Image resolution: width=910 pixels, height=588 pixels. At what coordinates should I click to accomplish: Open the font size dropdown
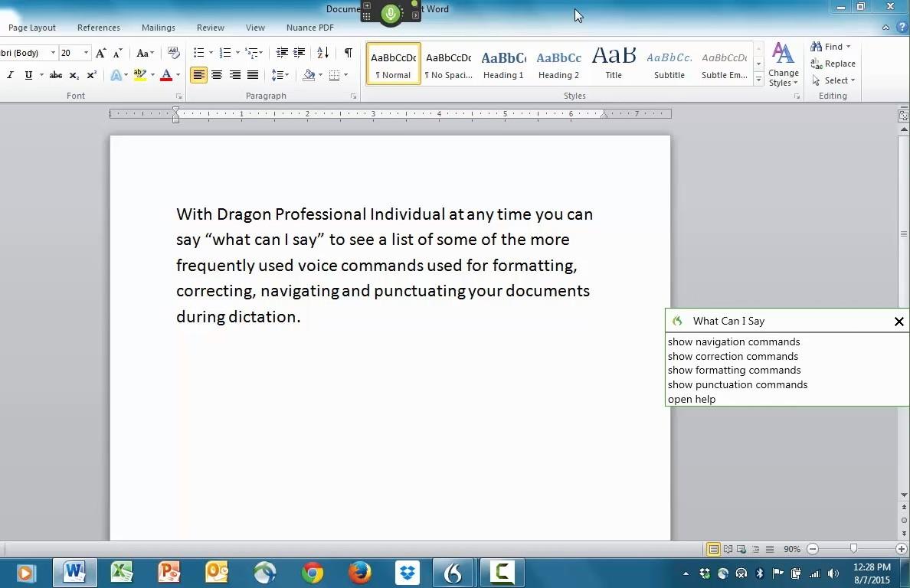pyautogui.click(x=86, y=53)
